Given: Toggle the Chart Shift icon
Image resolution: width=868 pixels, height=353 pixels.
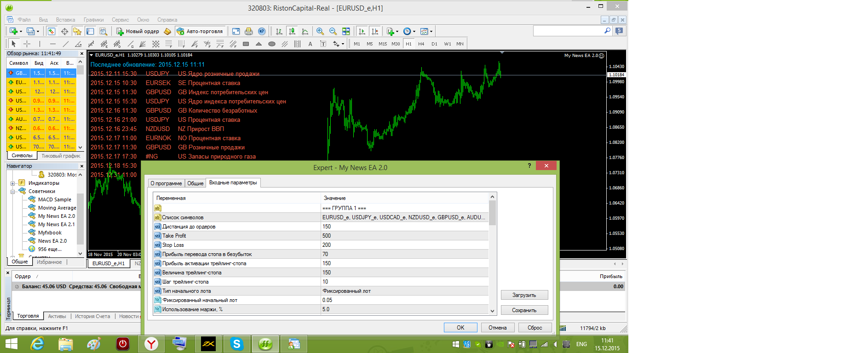Looking at the screenshot, I should (375, 31).
